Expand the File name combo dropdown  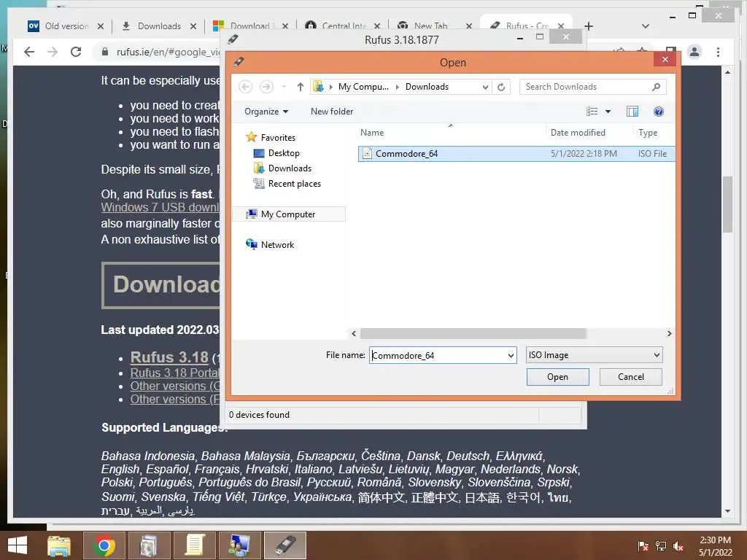[x=511, y=355]
